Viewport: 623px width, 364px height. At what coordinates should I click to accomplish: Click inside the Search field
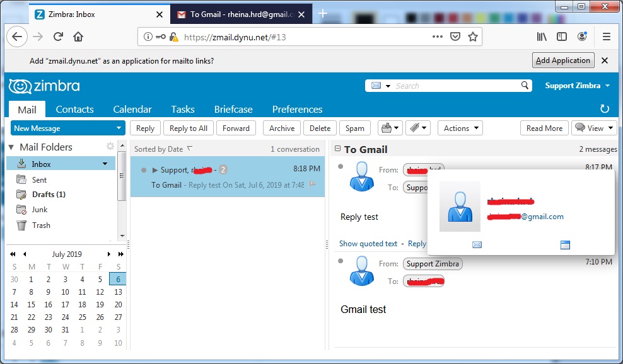click(x=454, y=85)
